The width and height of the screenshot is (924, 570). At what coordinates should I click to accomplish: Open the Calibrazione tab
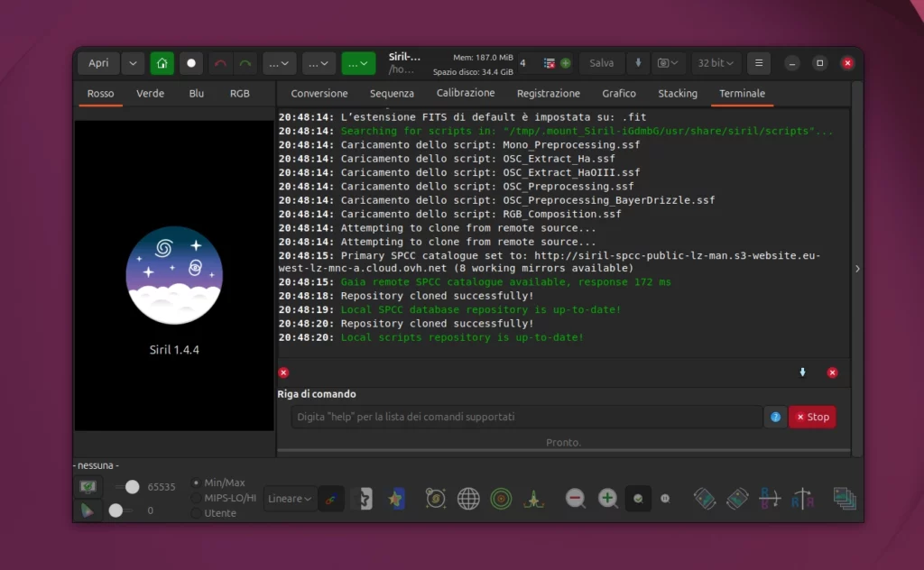point(466,93)
